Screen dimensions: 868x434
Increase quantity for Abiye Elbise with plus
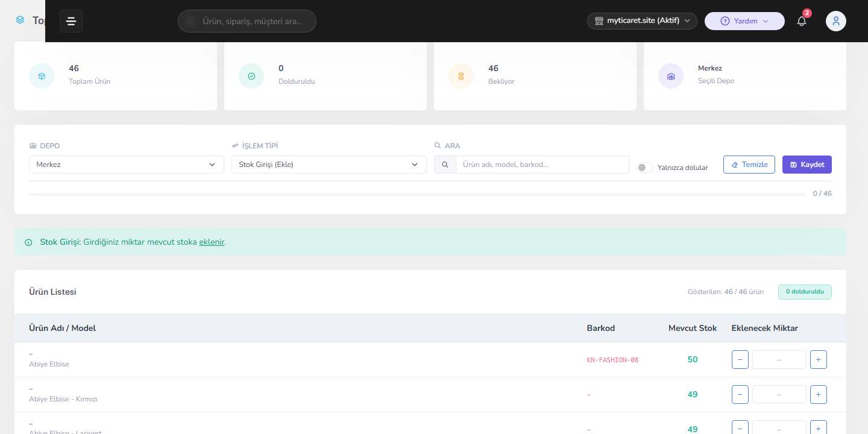pos(818,359)
